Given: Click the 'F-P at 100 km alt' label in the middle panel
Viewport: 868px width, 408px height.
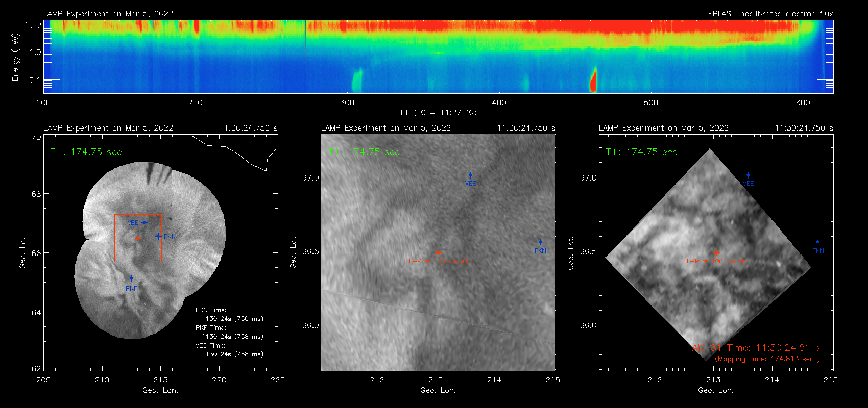Looking at the screenshot, I should click(438, 261).
